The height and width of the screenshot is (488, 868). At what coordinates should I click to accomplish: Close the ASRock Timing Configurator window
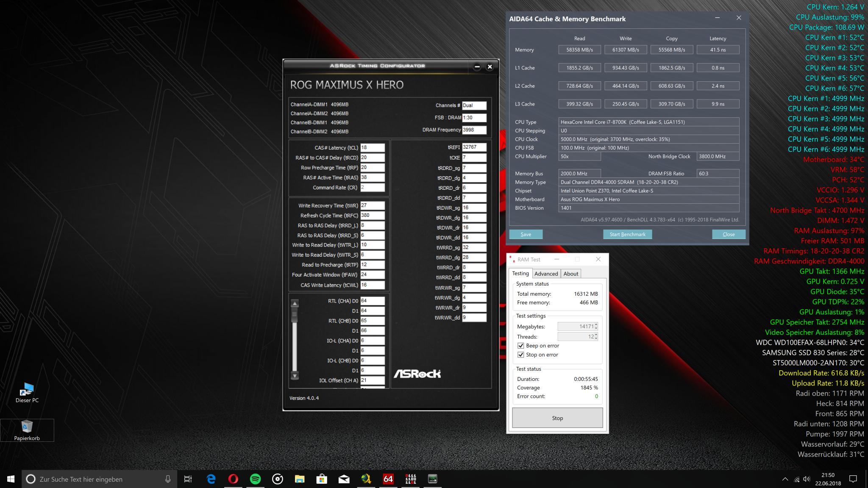(x=490, y=67)
